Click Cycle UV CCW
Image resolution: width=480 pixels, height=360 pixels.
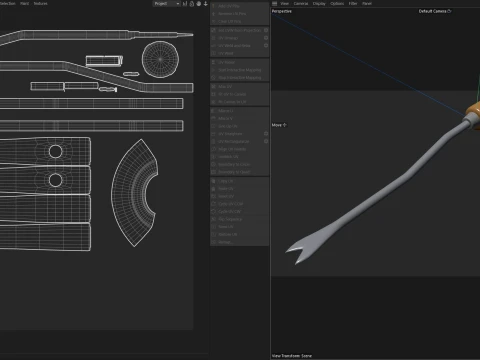[239, 204]
